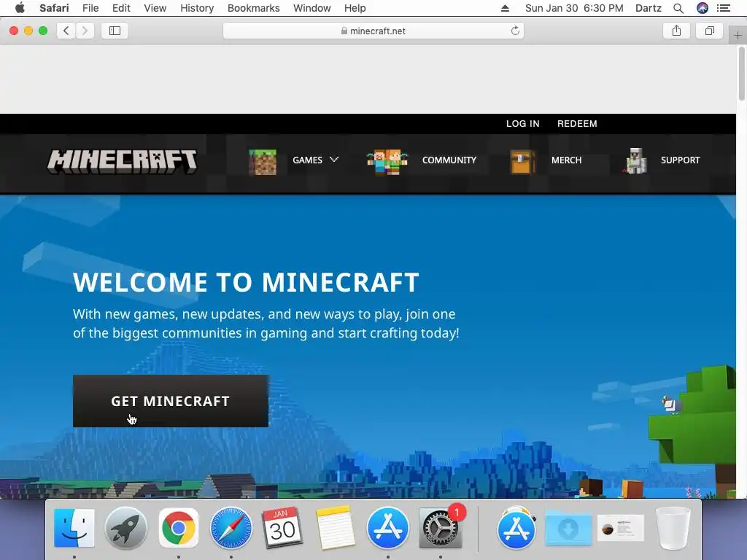This screenshot has height=560, width=747.
Task: Click the chest Merch icon
Action: point(522,162)
